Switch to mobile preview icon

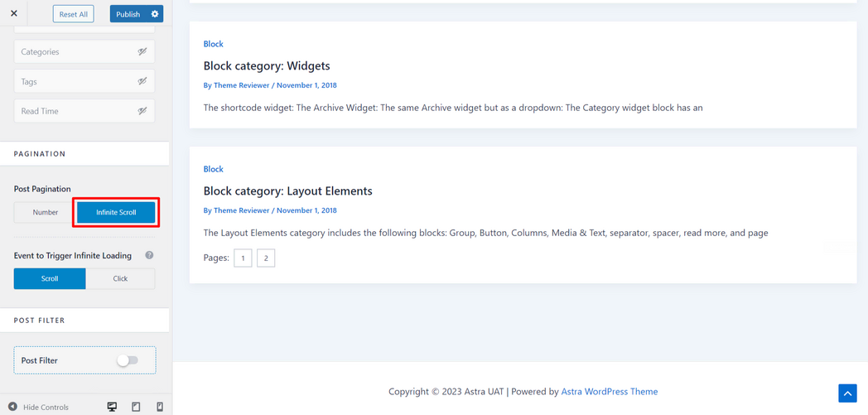pos(160,407)
